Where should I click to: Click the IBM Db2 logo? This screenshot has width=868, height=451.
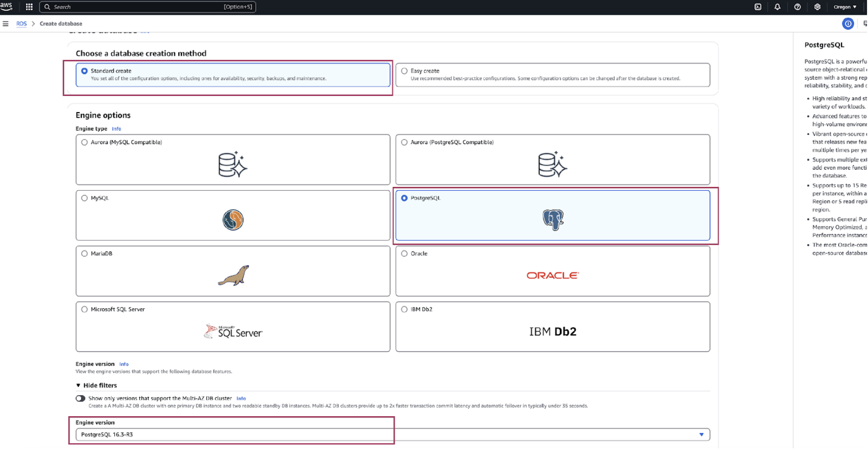(553, 332)
